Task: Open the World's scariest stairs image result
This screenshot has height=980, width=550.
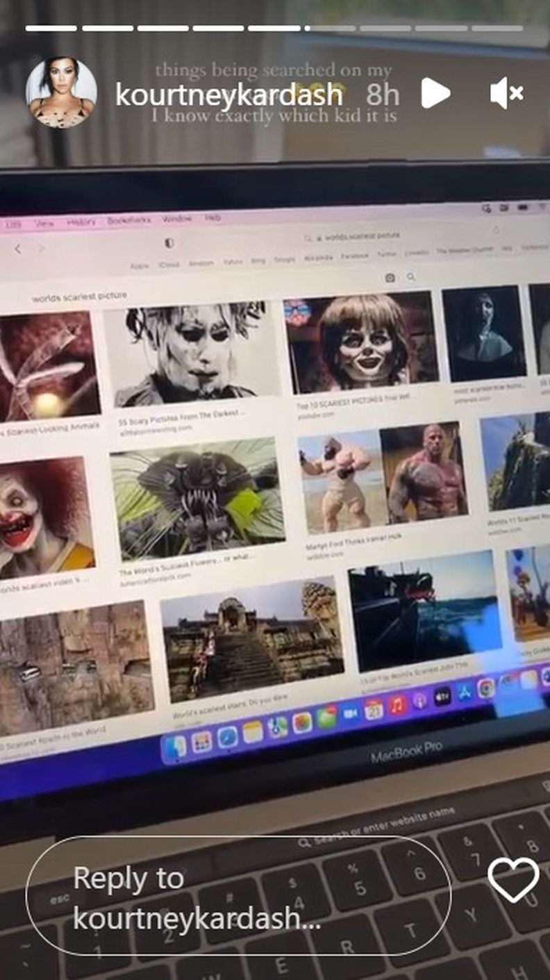Action: click(x=251, y=639)
